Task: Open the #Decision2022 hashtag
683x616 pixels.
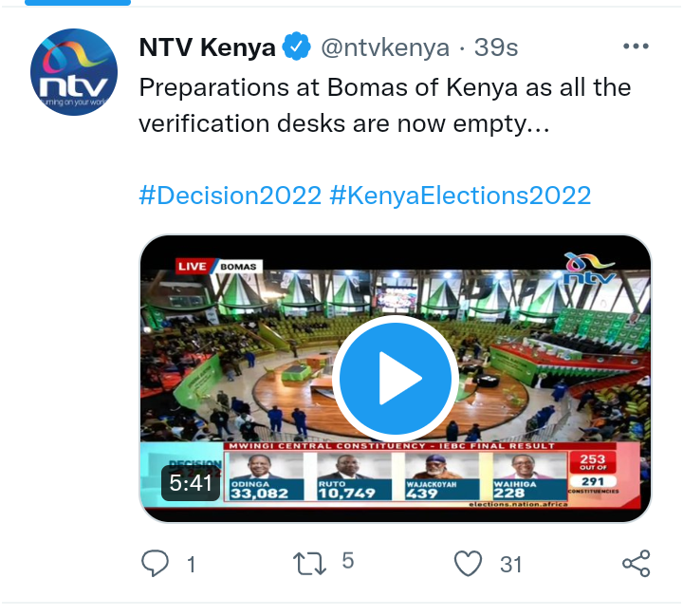Action: click(x=231, y=196)
